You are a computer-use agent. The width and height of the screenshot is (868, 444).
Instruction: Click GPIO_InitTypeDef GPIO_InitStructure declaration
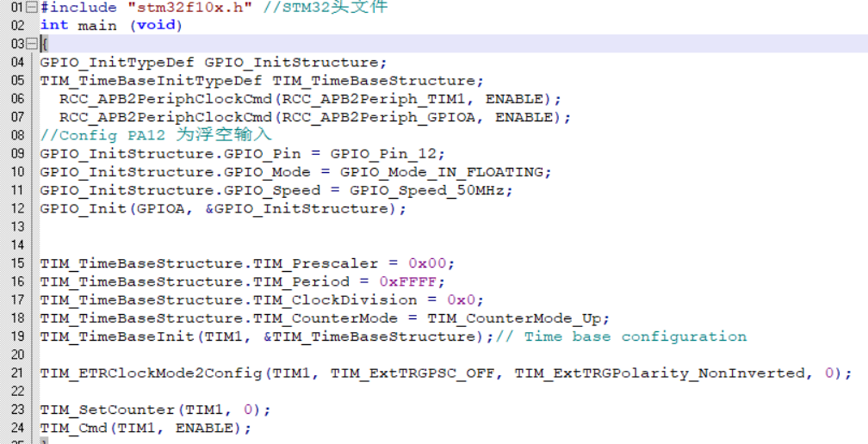[214, 62]
